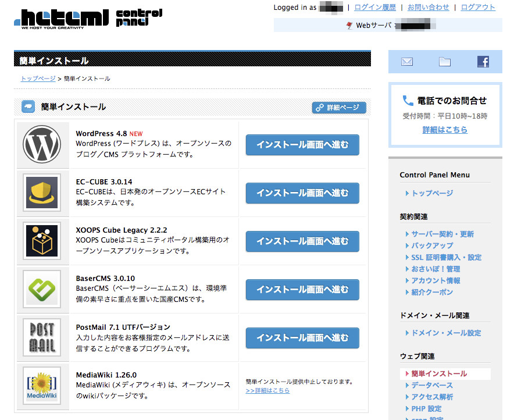Click the ドメイン・メール関連 section heading

(x=435, y=315)
